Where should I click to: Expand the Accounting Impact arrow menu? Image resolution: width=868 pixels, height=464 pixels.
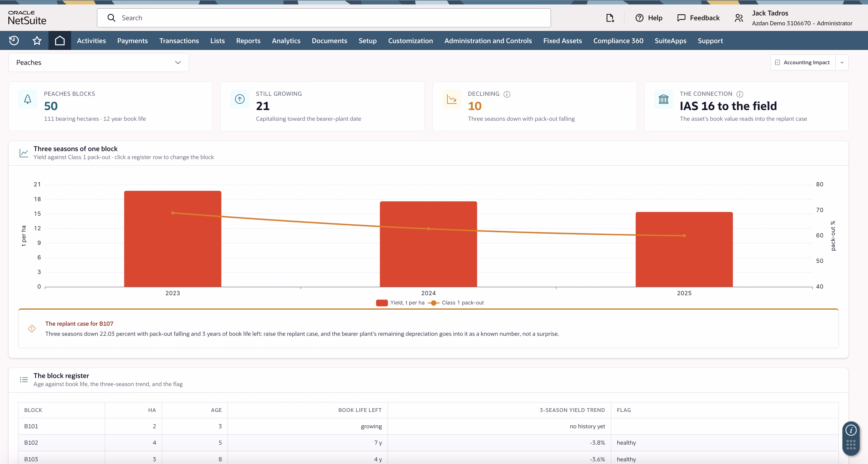pos(842,62)
